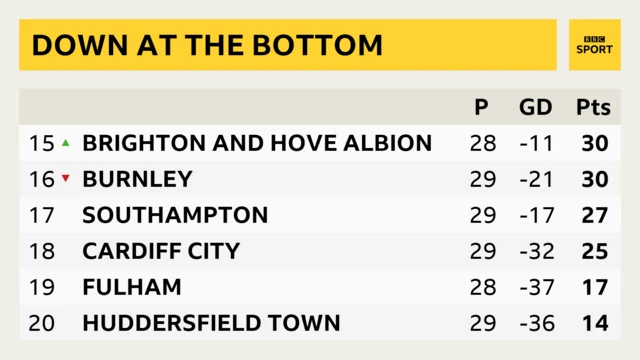Select the Burnley team name
This screenshot has height=360, width=640.
coord(138,179)
